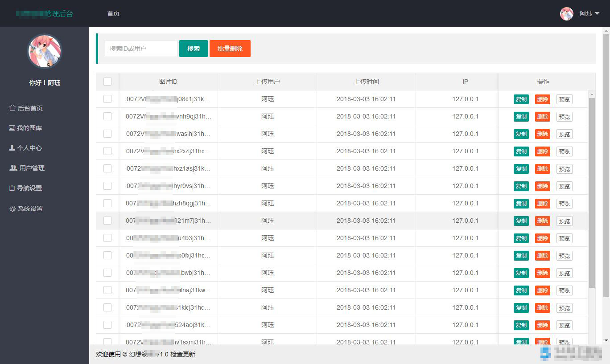Viewport: 610px width, 364px height.
Task: Click the clipboard icon for 导航设置
Action: coord(12,188)
